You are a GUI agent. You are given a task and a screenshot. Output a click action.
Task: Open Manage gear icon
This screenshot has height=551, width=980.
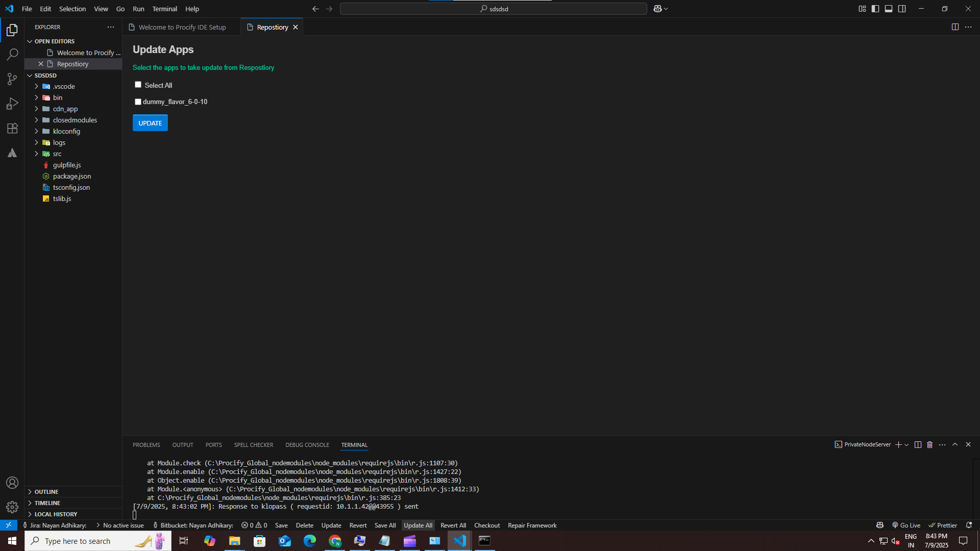click(12, 507)
